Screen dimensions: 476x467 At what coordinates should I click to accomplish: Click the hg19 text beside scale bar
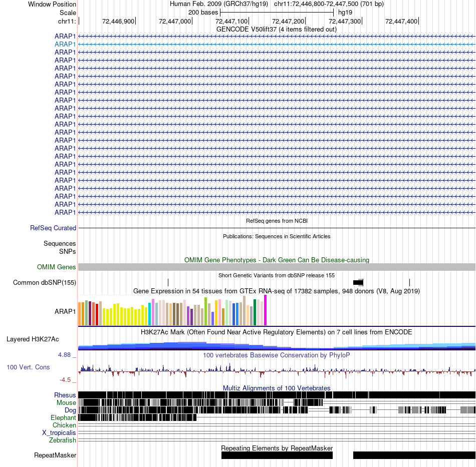tap(345, 13)
